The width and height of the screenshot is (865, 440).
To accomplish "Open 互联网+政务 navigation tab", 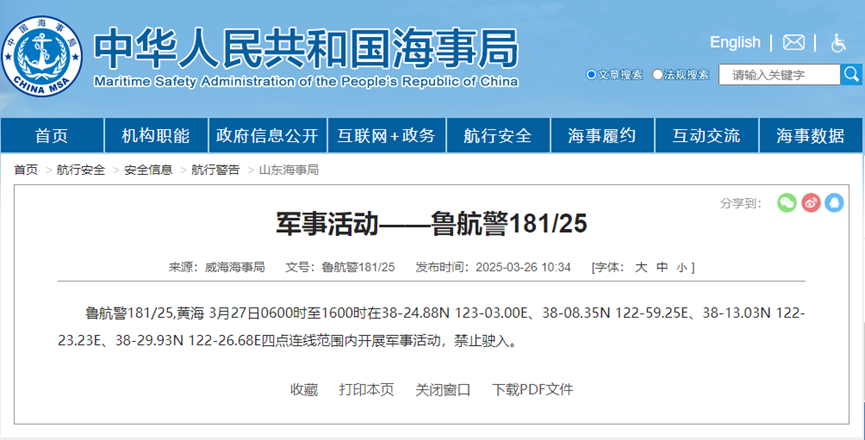I will (x=386, y=135).
